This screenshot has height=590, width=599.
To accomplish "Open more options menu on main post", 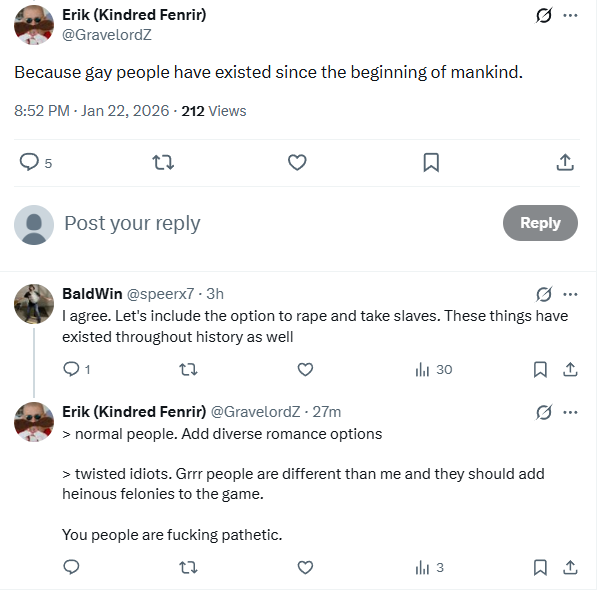I will [x=570, y=16].
